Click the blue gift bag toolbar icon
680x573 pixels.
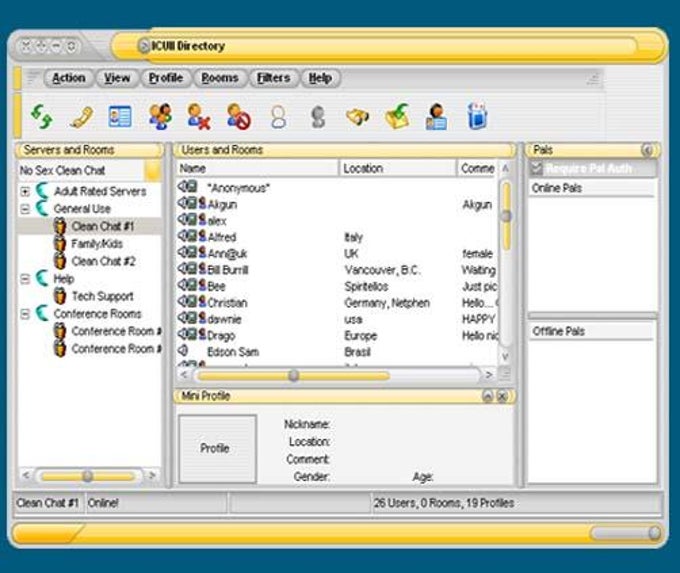pos(477,116)
